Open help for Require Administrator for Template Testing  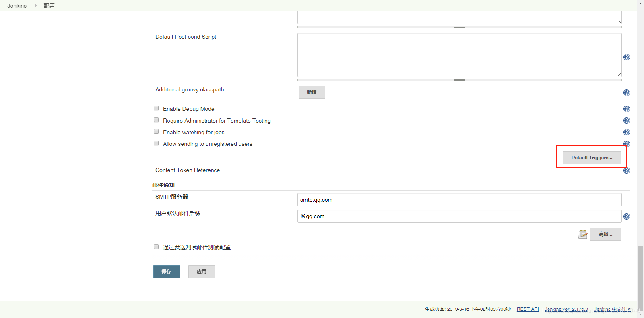click(627, 121)
